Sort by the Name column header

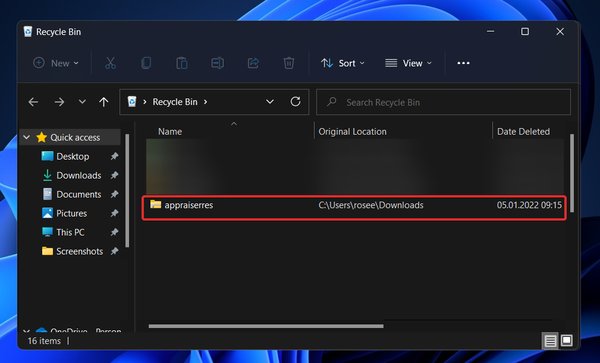coord(170,132)
